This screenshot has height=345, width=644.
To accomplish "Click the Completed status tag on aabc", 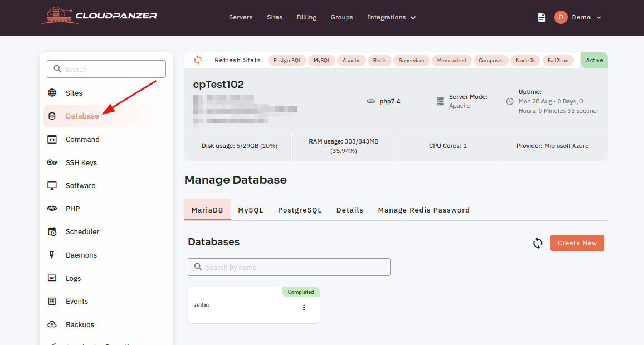I will [x=301, y=292].
